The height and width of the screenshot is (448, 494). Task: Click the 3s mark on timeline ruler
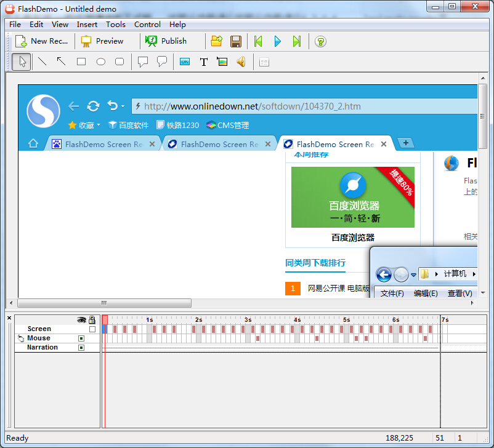(x=246, y=320)
